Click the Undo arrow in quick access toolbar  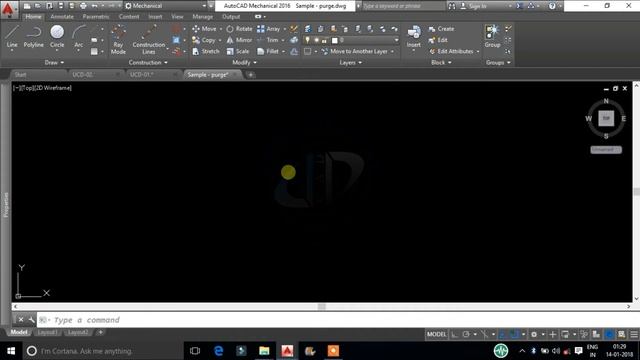(95, 6)
